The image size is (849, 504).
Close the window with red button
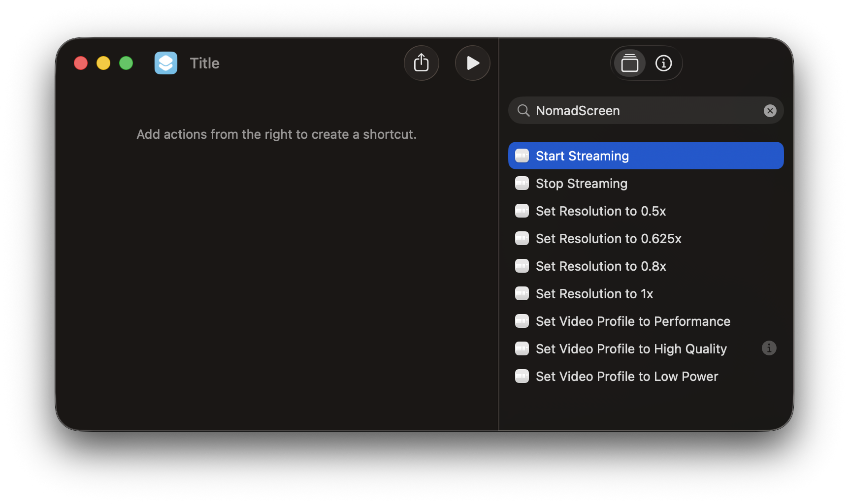click(81, 63)
